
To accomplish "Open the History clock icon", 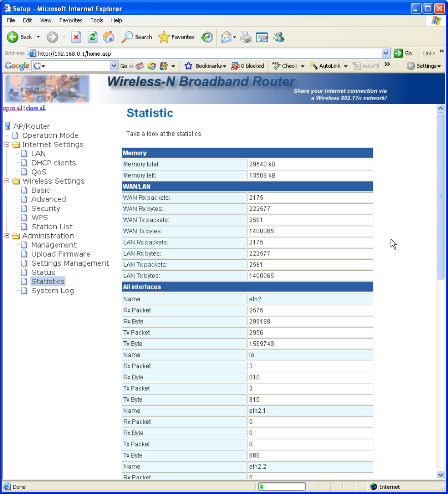I will pyautogui.click(x=207, y=37).
